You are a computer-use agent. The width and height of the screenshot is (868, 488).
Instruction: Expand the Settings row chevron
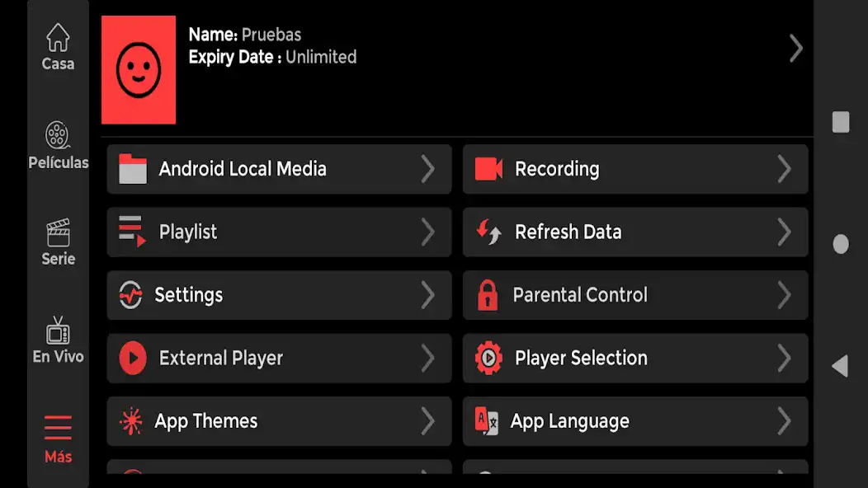428,295
